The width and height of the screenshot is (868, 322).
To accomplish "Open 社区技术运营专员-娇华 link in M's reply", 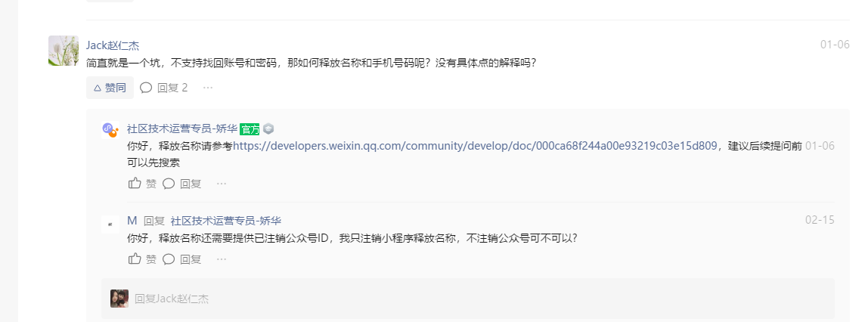I will [226, 221].
